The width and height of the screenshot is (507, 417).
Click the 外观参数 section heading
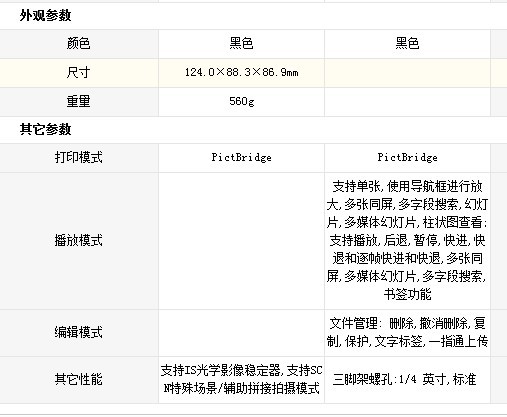click(45, 16)
